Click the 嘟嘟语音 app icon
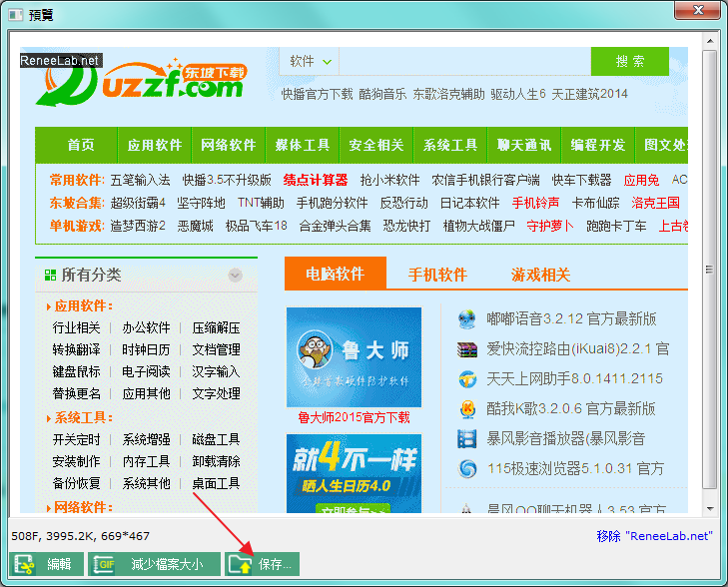728x587 pixels. coord(467,319)
